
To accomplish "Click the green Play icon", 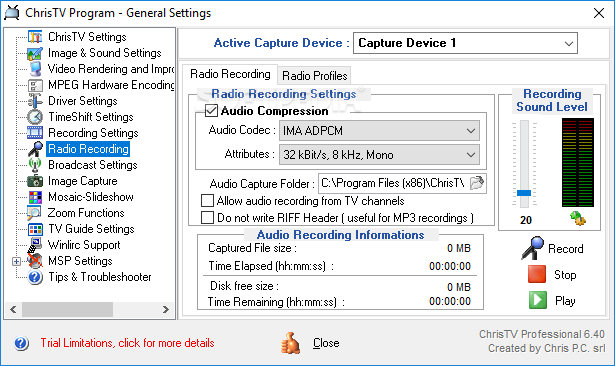I will click(x=537, y=300).
